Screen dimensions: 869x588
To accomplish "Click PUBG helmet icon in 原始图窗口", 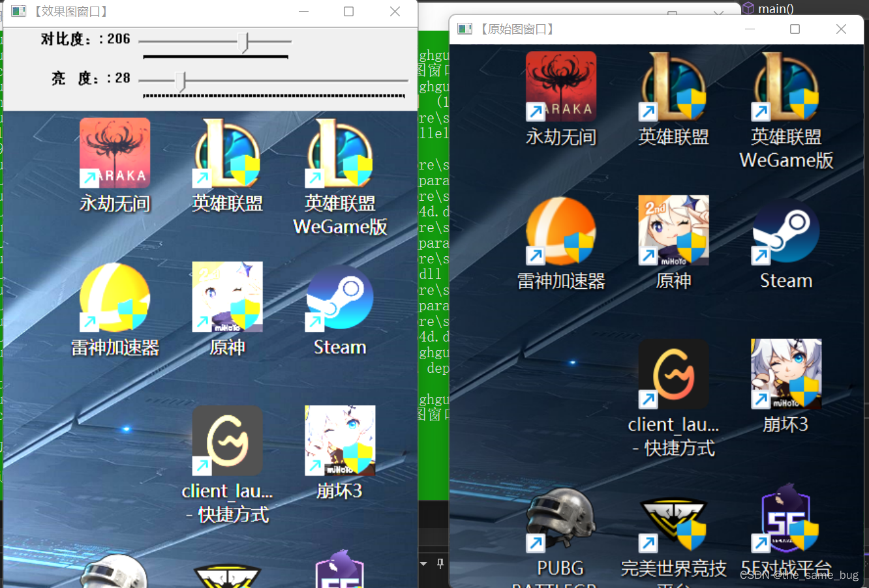I will coord(561,520).
